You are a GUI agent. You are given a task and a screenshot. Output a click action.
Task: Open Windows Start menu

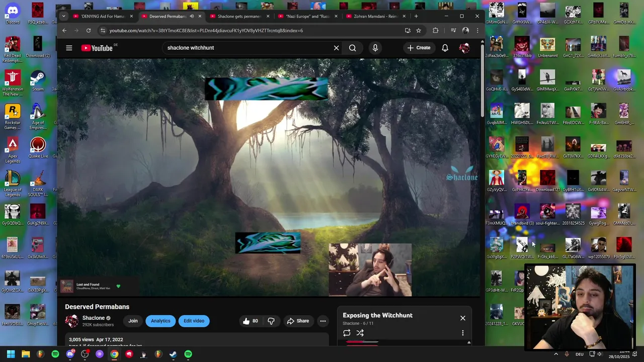pos(11,354)
